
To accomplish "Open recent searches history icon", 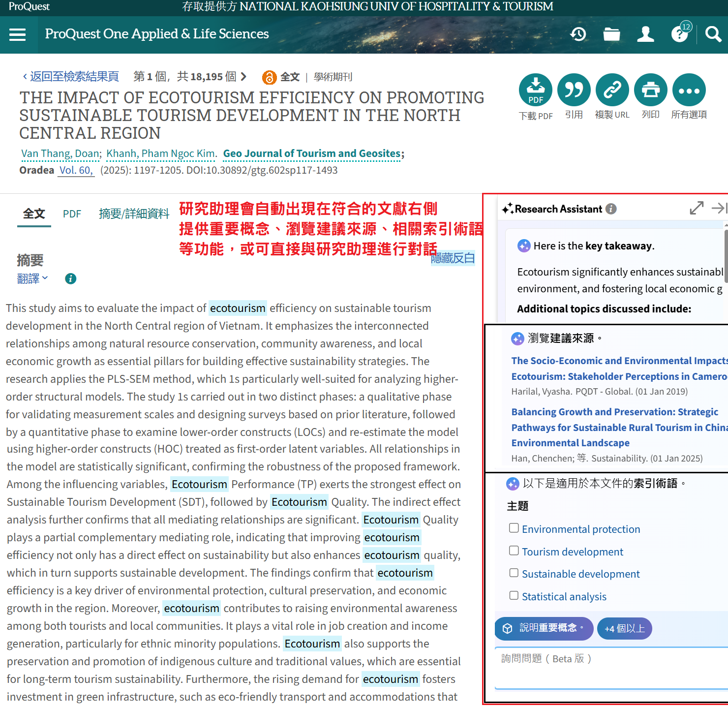I will [x=578, y=34].
